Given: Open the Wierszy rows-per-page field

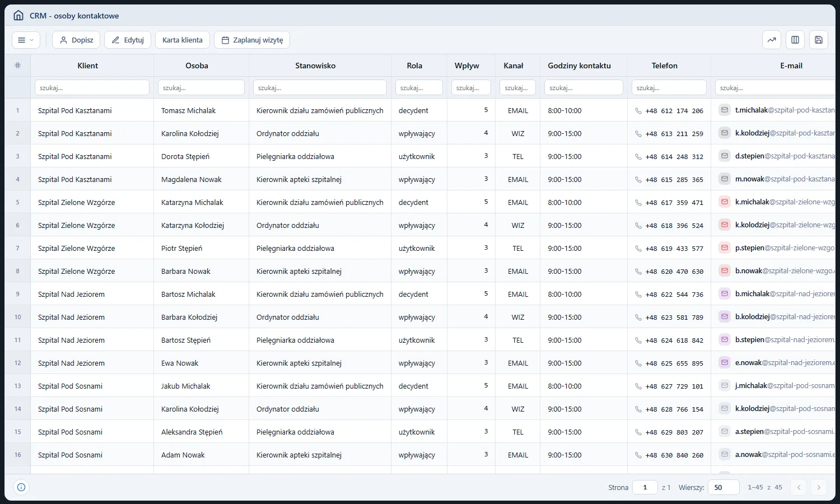Looking at the screenshot, I should tap(724, 487).
